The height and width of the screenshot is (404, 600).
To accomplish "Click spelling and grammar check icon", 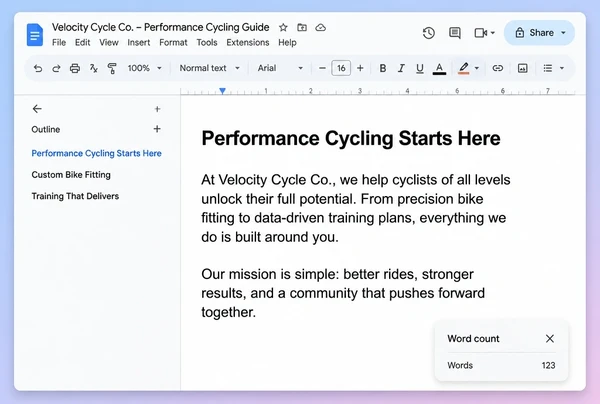I will pyautogui.click(x=94, y=68).
